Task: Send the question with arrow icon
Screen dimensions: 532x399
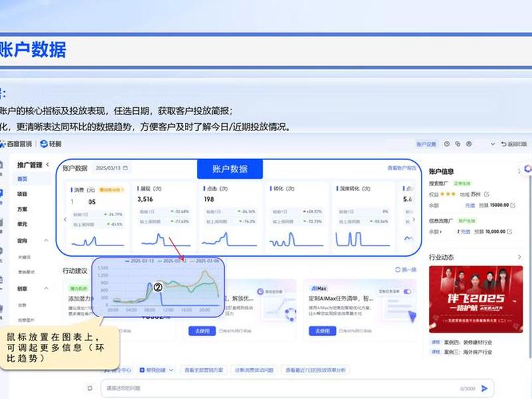Action: pyautogui.click(x=485, y=388)
